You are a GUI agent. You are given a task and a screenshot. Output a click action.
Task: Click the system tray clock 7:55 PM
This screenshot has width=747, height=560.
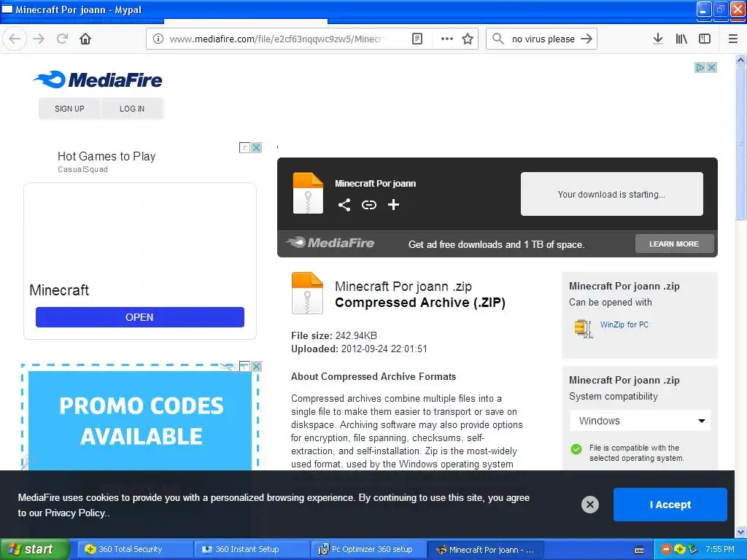720,549
